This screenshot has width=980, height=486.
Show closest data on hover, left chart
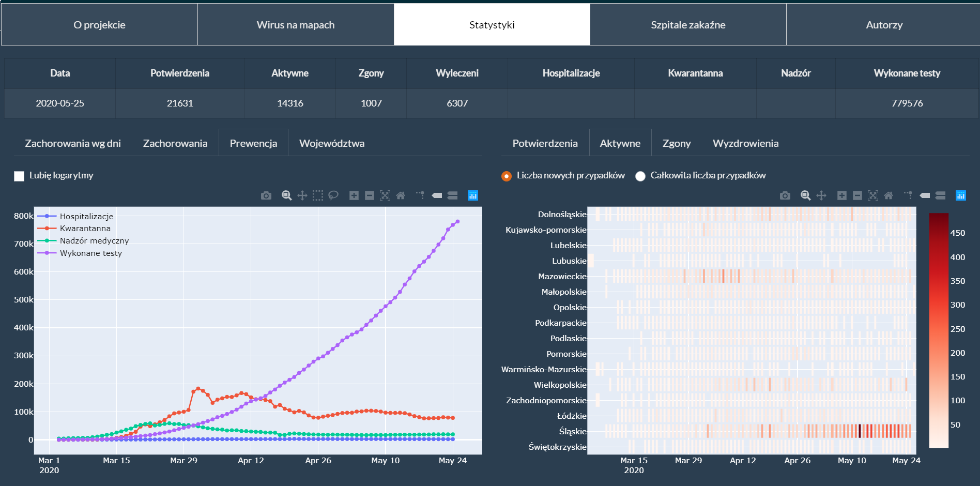tap(437, 195)
